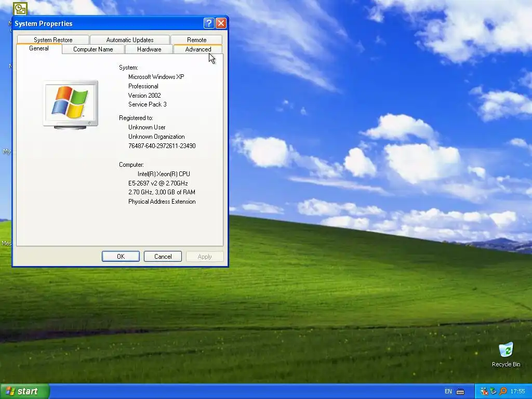Click the Safely Remove Hardware tray icon

click(494, 392)
